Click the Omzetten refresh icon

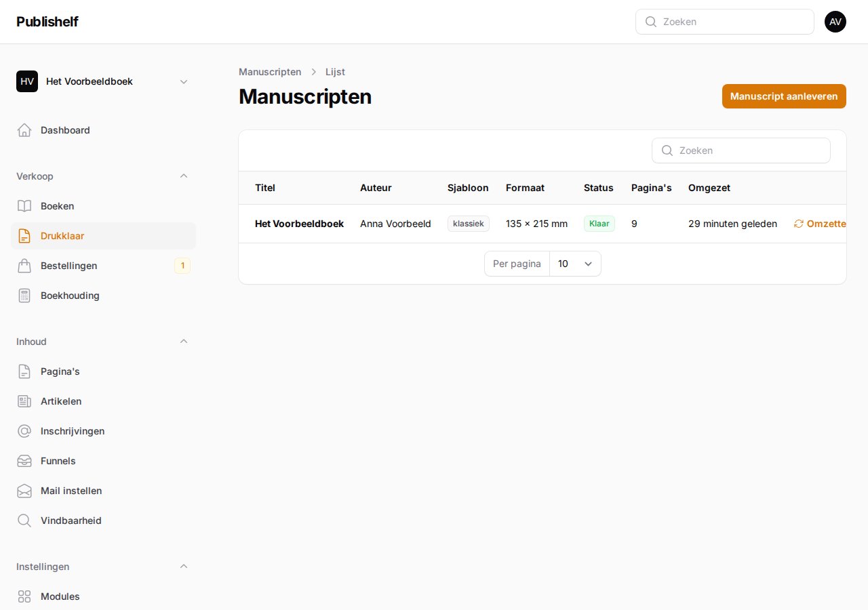coord(799,224)
